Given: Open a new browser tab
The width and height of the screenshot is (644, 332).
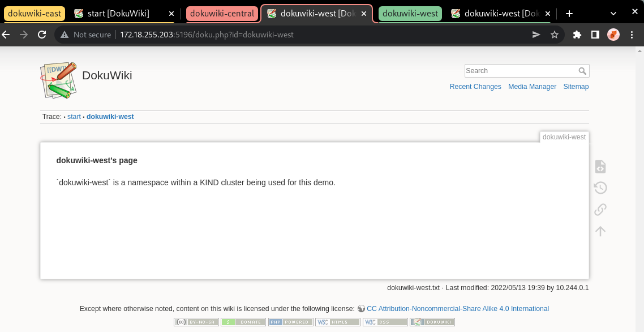Looking at the screenshot, I should click(x=569, y=14).
